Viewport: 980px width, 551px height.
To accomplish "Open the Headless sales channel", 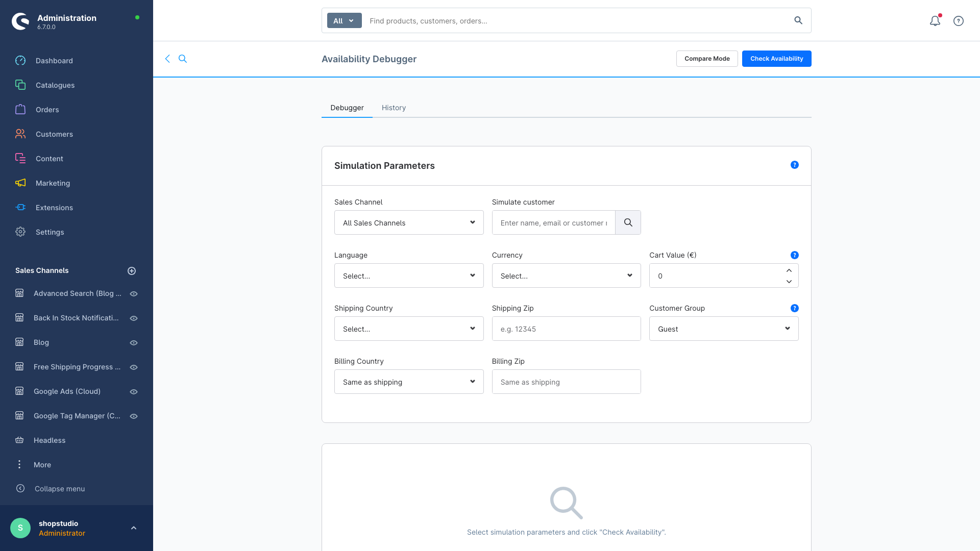I will pos(50,440).
